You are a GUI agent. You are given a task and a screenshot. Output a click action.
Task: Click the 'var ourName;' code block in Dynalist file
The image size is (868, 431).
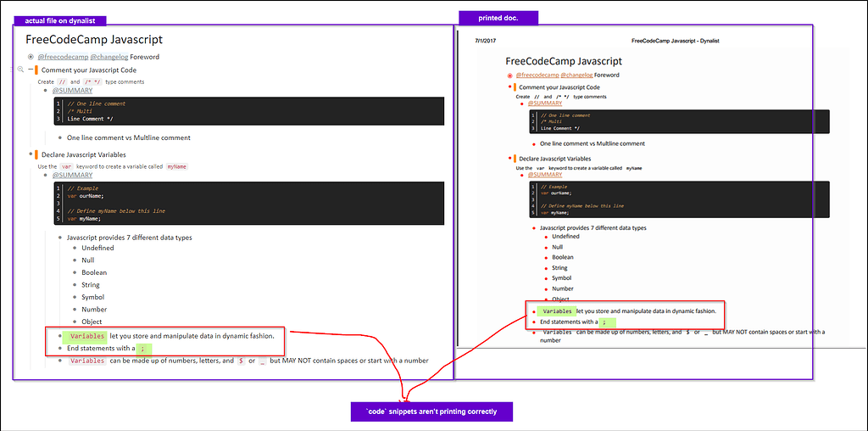pyautogui.click(x=249, y=204)
